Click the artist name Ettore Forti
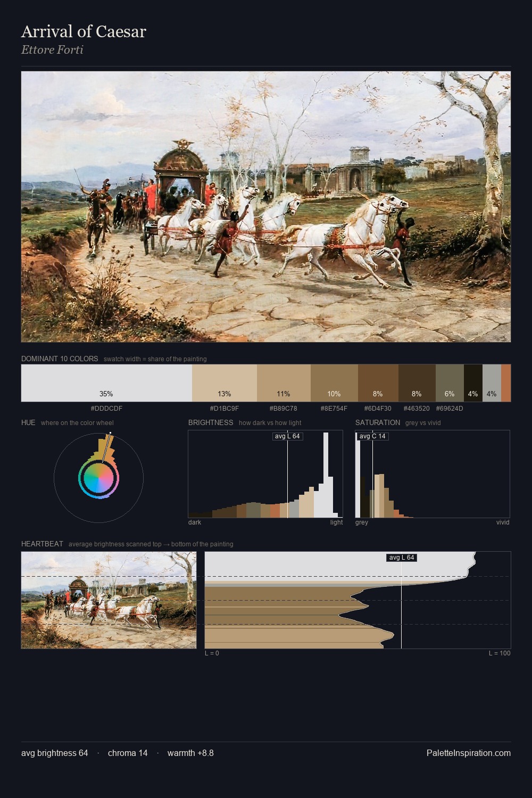Viewport: 532px width, 798px height. 52,50
